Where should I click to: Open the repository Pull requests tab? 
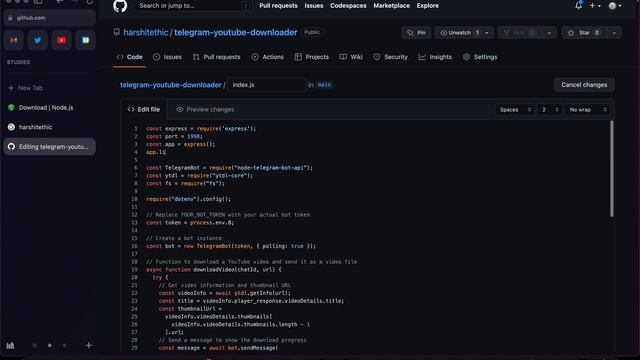216,57
